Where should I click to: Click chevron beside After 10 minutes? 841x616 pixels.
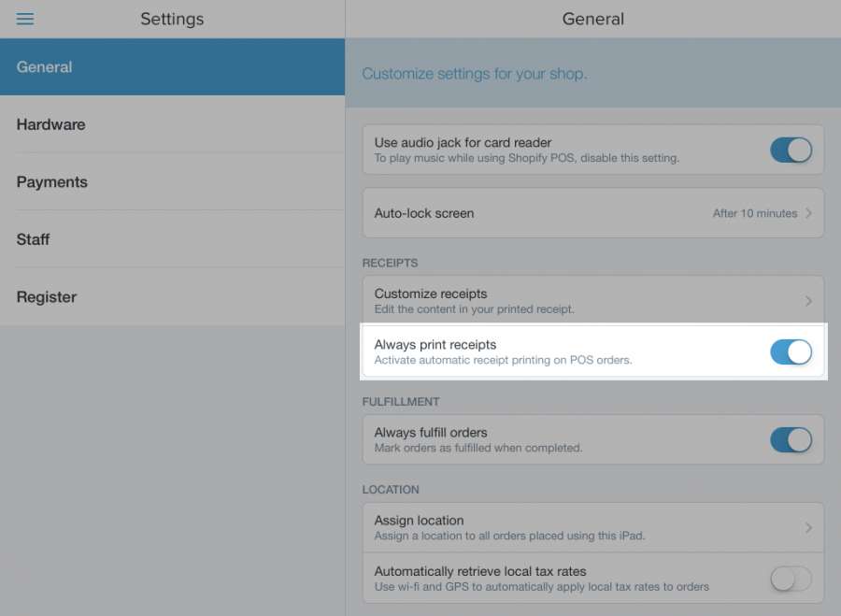[x=808, y=213]
